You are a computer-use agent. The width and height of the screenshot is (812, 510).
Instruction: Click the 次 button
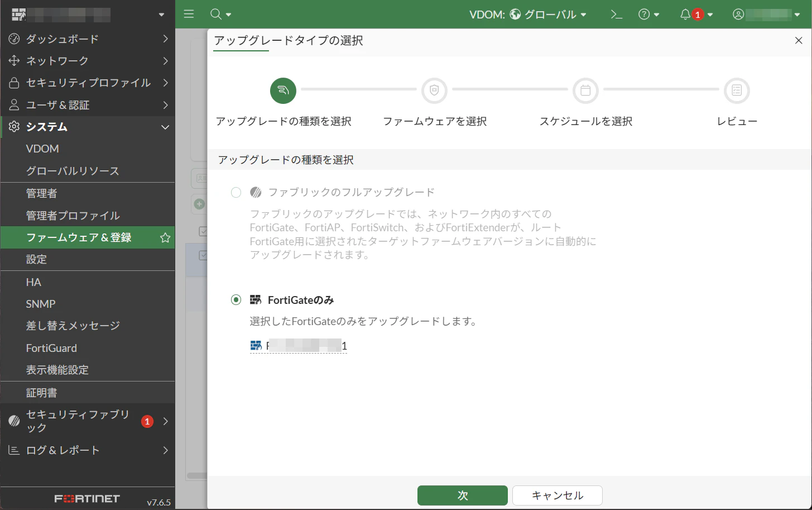462,495
